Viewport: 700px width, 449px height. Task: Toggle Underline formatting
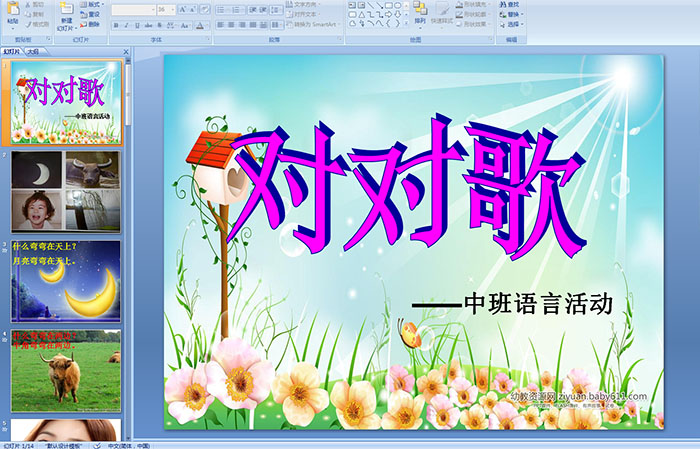point(138,25)
